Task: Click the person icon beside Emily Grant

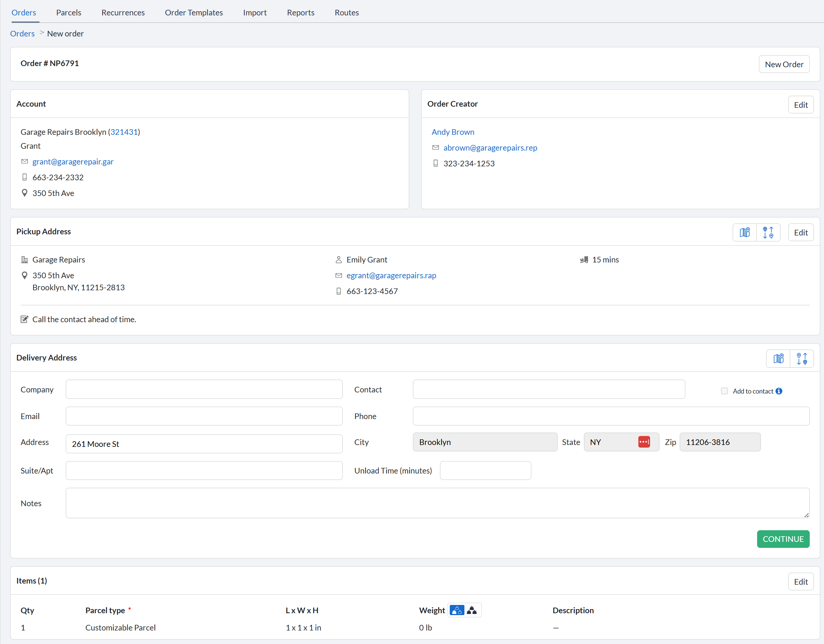Action: click(339, 259)
